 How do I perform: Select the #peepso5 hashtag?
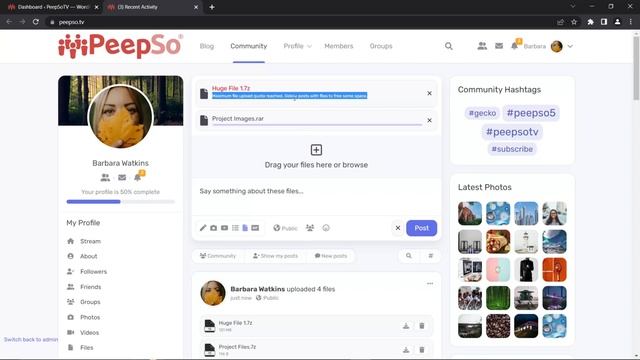531,113
